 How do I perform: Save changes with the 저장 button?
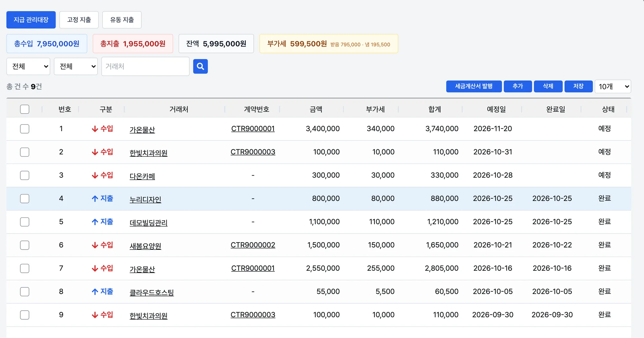click(579, 86)
